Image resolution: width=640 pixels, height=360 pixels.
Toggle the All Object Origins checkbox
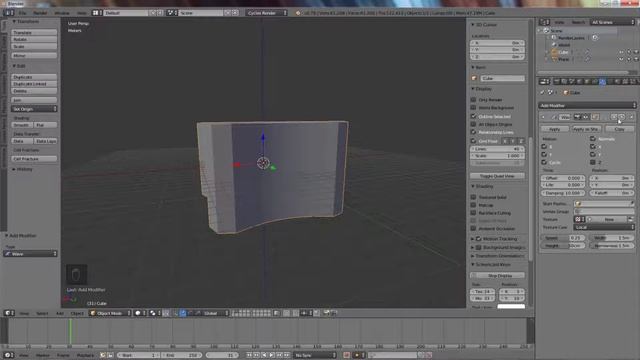click(x=473, y=124)
